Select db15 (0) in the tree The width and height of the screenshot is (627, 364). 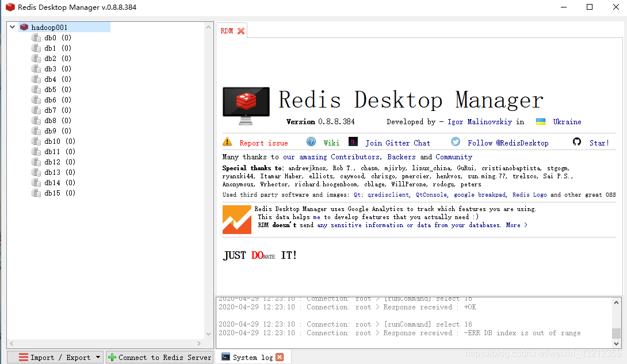tap(60, 193)
